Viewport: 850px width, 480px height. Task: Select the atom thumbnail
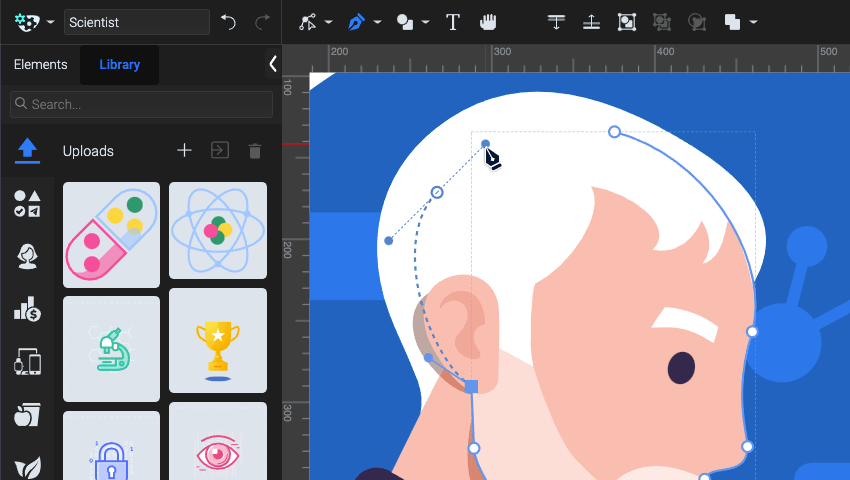pyautogui.click(x=218, y=231)
